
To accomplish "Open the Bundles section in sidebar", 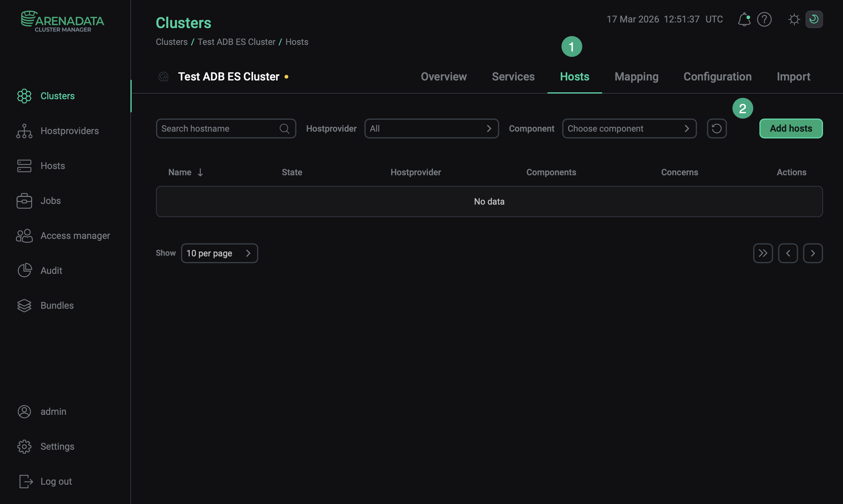I will point(57,305).
